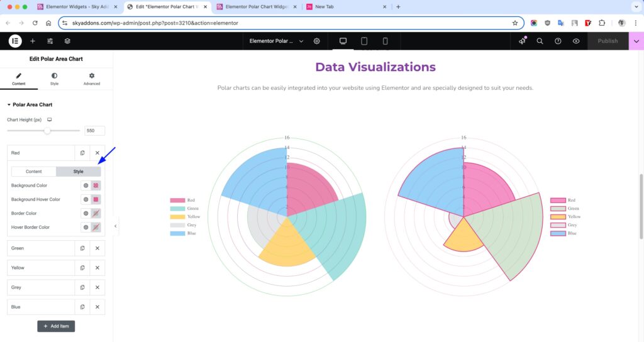
Task: Toggle Blue series in right chart legend
Action: coord(563,233)
